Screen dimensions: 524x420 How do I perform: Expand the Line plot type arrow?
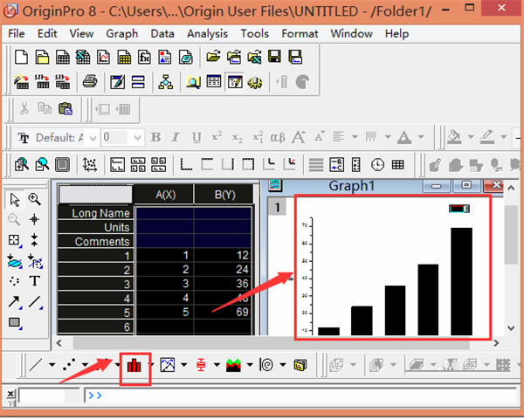click(x=52, y=365)
